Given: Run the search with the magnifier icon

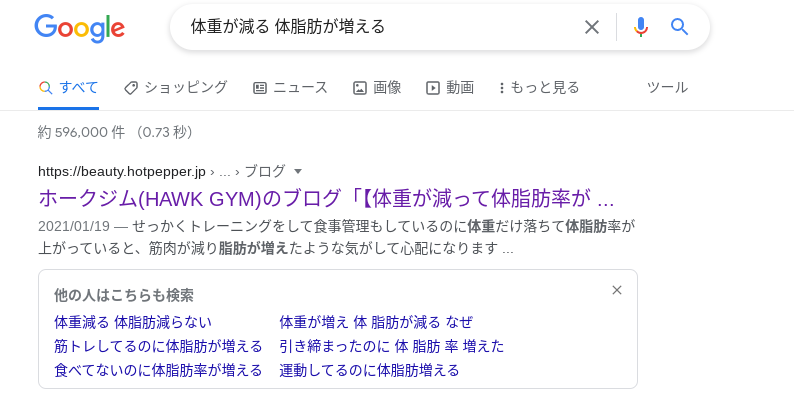Looking at the screenshot, I should (679, 27).
